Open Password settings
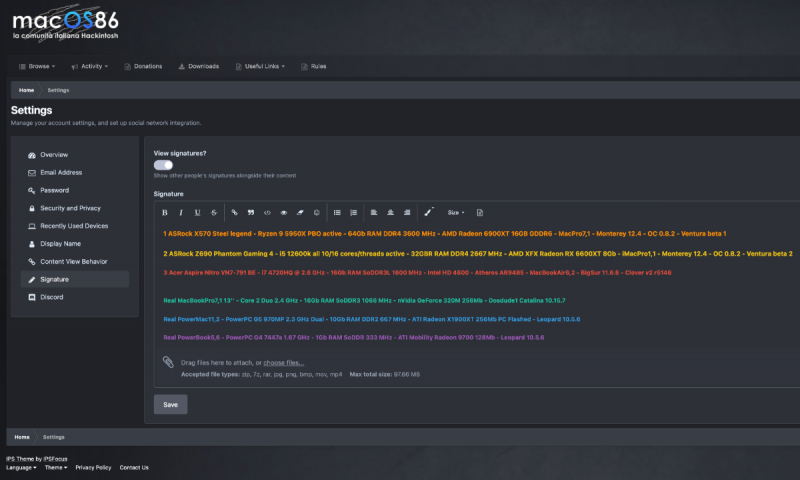The width and height of the screenshot is (800, 480). coord(74,190)
